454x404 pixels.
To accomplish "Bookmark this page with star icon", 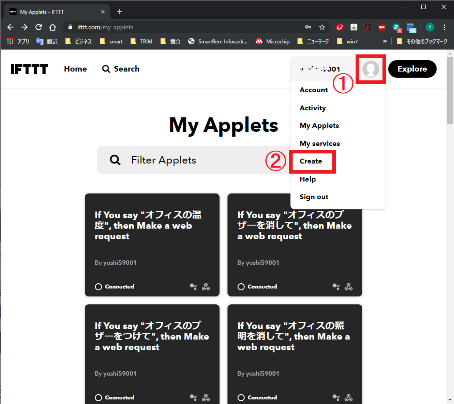I will pos(322,27).
